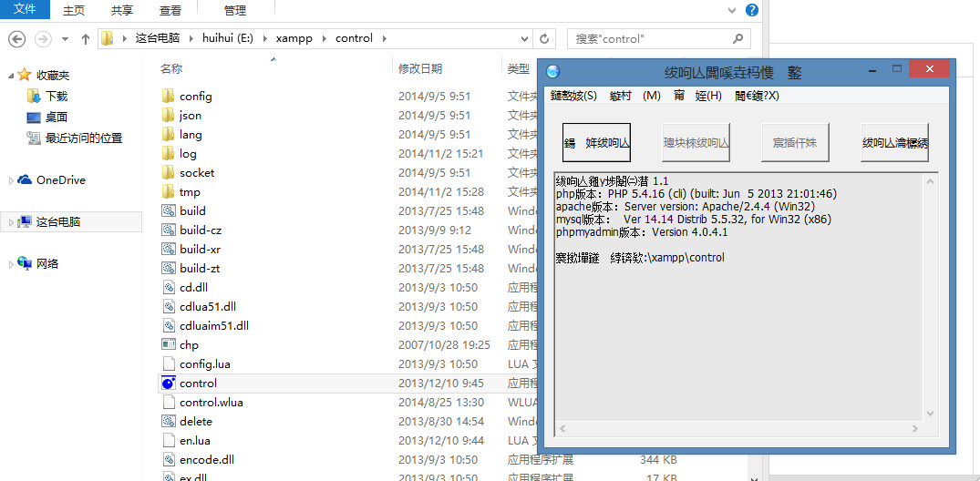Collapse the 收藏夹 tree group
Screen dimensions: 980x481
pyautogui.click(x=11, y=76)
